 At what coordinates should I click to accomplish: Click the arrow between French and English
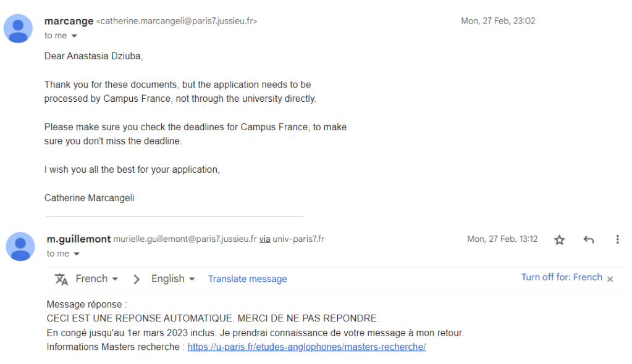pos(137,279)
